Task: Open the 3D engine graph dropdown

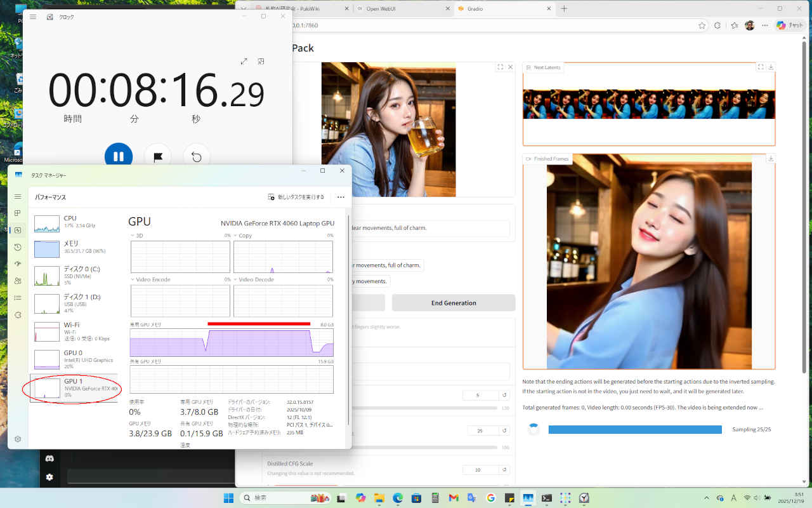Action: (136, 236)
